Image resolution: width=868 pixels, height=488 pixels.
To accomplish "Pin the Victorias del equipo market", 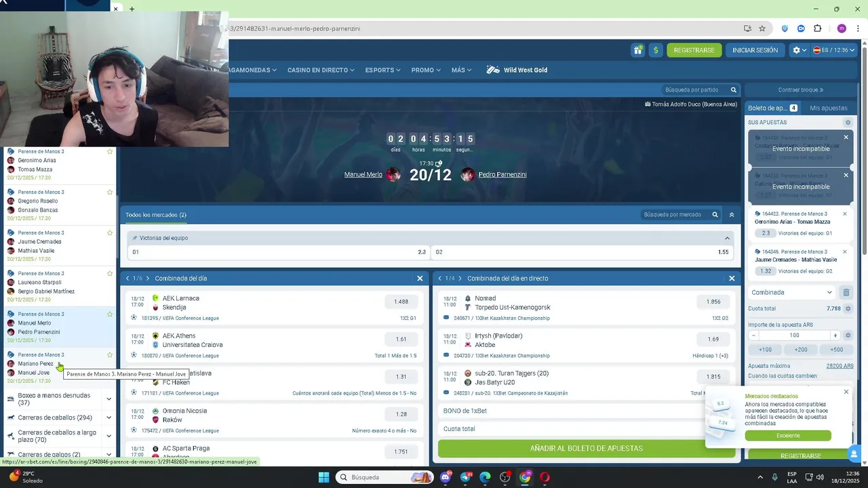I will click(134, 238).
